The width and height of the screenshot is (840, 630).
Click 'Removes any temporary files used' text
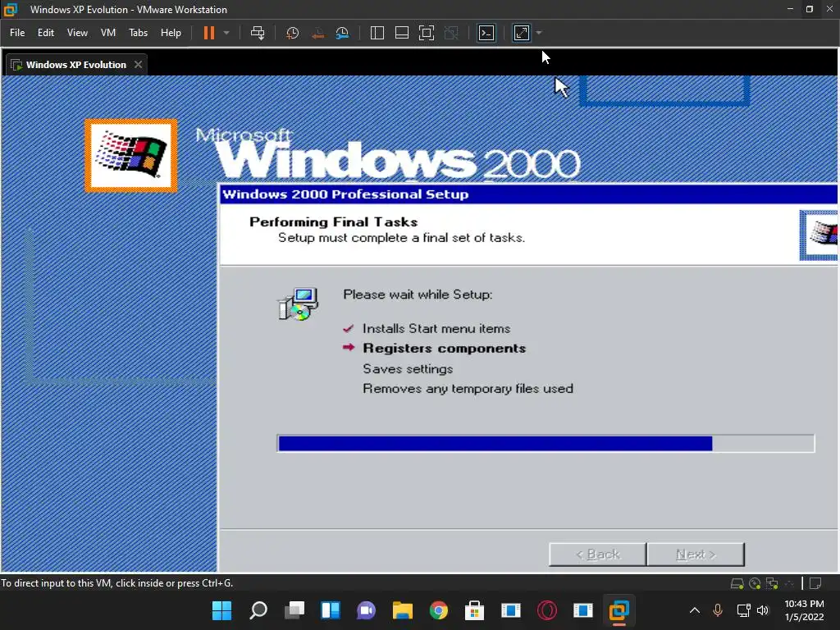click(468, 389)
